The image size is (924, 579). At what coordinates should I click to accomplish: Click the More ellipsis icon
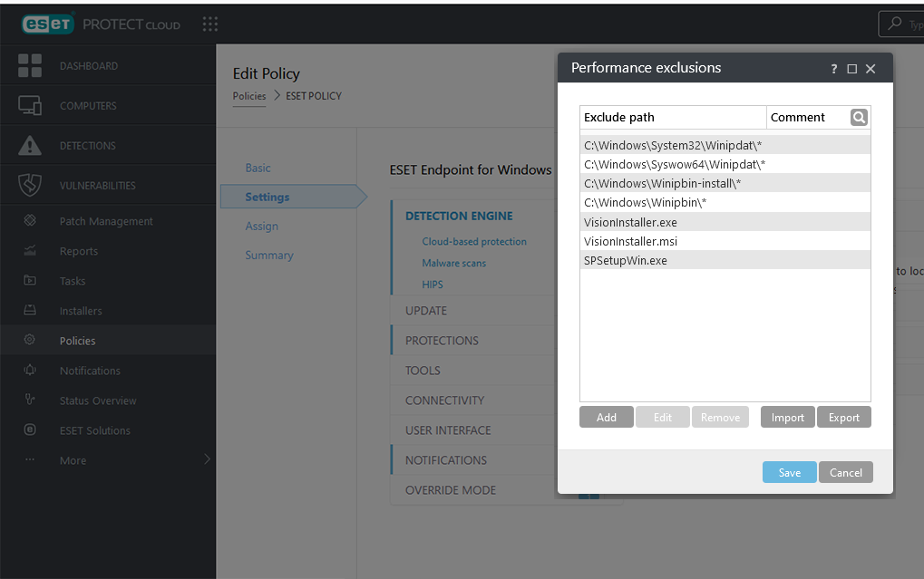29,459
